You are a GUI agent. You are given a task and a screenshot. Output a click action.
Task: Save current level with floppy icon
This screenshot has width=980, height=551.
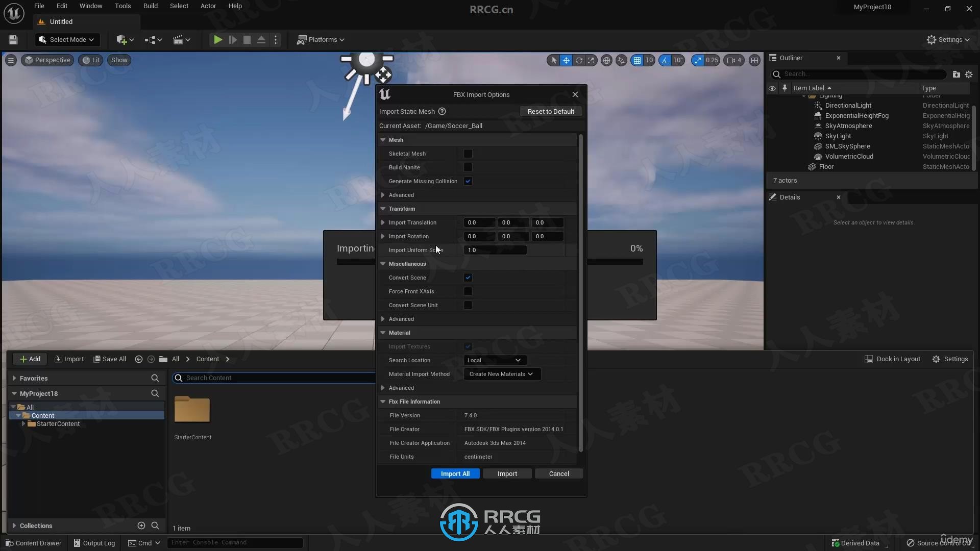[13, 40]
